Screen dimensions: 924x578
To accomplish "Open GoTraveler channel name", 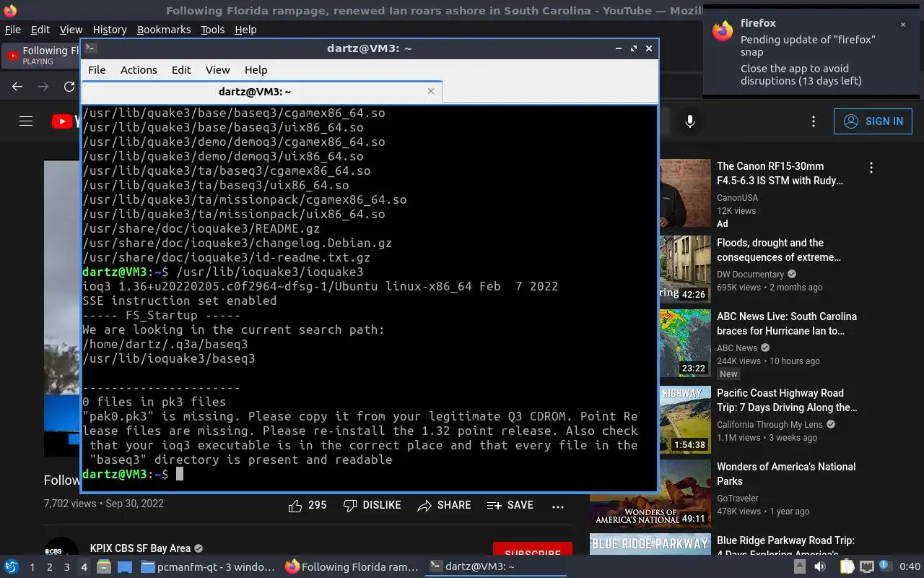I will pyautogui.click(x=738, y=499).
